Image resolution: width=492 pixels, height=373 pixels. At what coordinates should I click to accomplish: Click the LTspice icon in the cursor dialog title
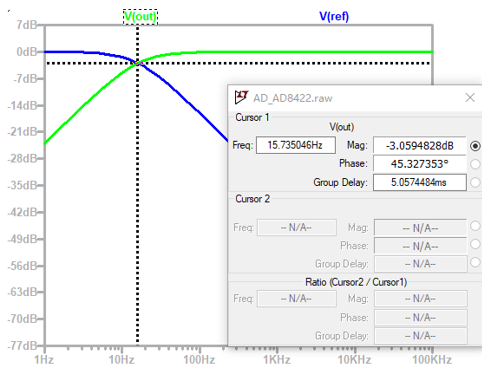coord(241,97)
